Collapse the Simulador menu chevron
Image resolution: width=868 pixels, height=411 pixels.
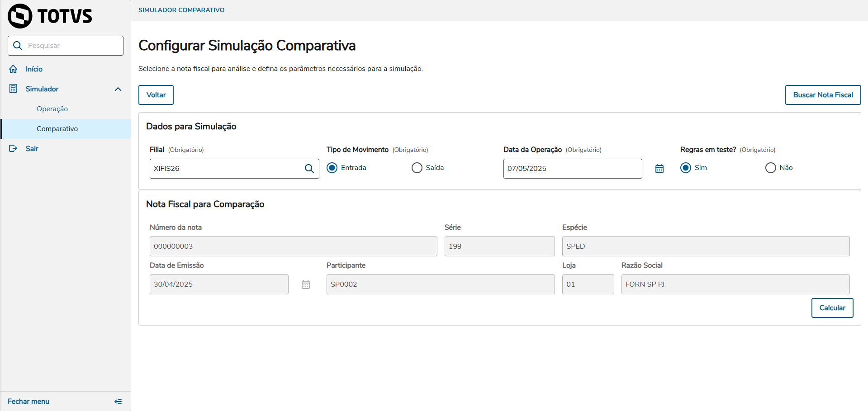click(x=118, y=89)
